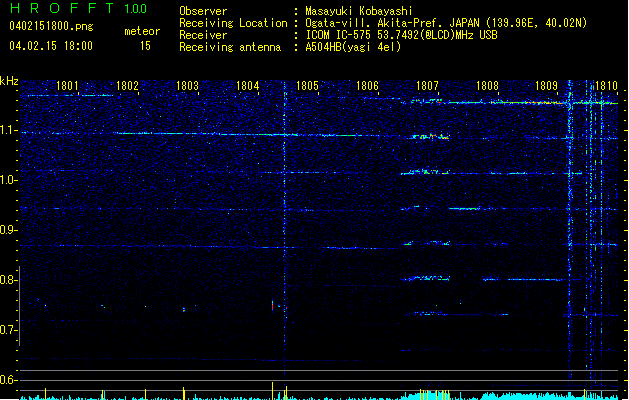
Task: Click the receiver text ICOM IC-575 53.7492 MHz USB
Action: coord(402,35)
